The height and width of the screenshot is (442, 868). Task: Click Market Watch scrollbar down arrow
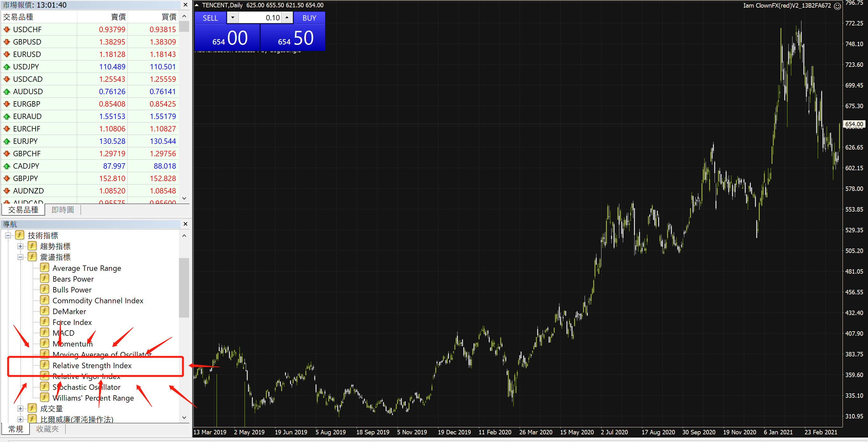(184, 198)
